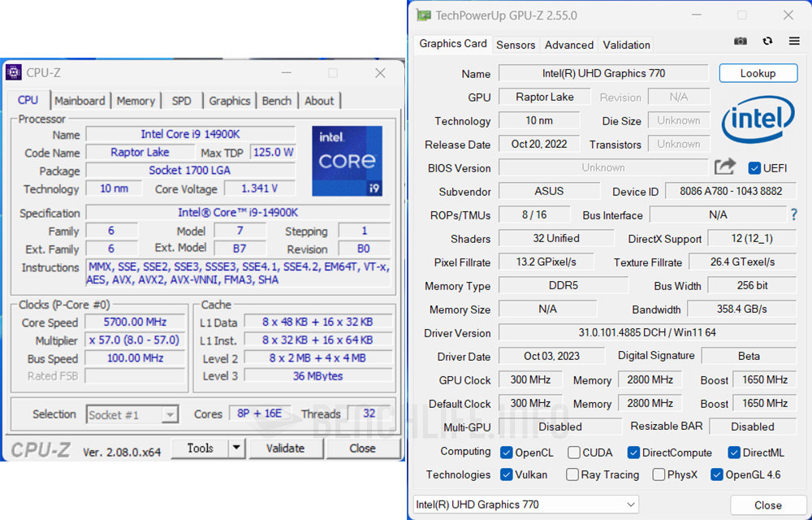Click the GPU-Z title bar app icon
The height and width of the screenshot is (520, 812).
[424, 15]
